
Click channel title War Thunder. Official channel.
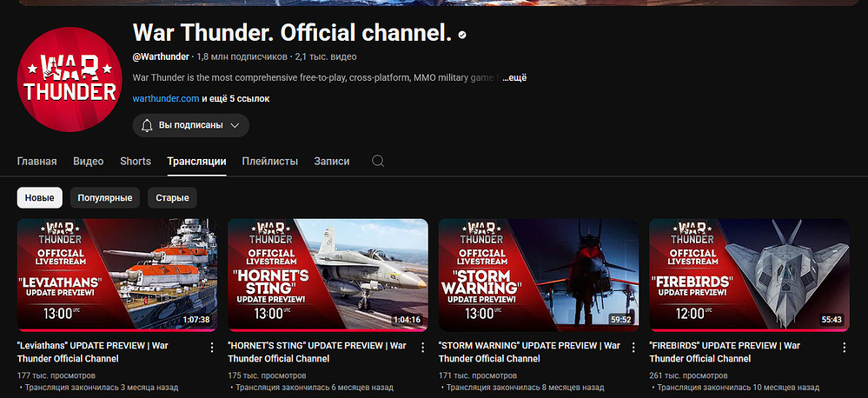click(292, 34)
